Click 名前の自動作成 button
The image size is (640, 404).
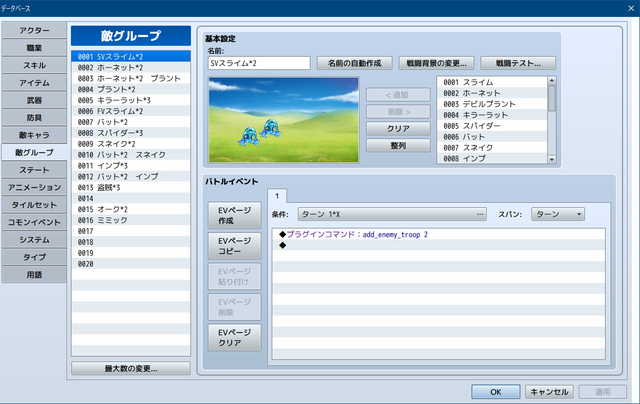click(354, 63)
